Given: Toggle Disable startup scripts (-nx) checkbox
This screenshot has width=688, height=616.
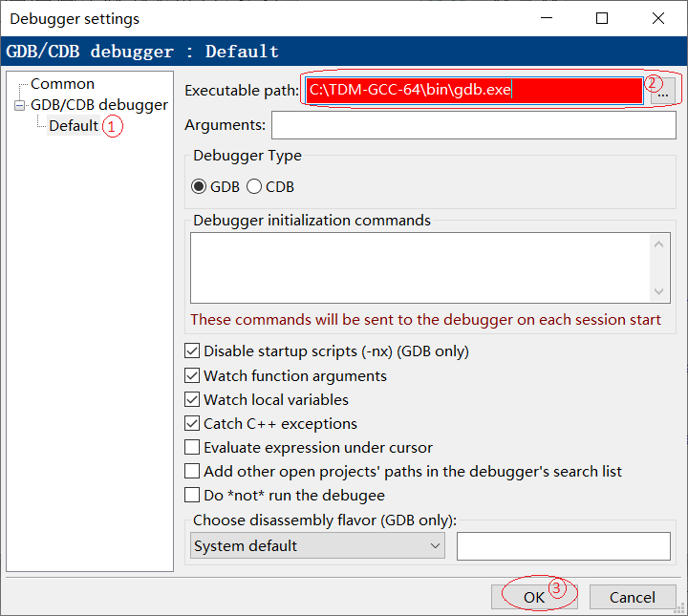Looking at the screenshot, I should pyautogui.click(x=192, y=351).
